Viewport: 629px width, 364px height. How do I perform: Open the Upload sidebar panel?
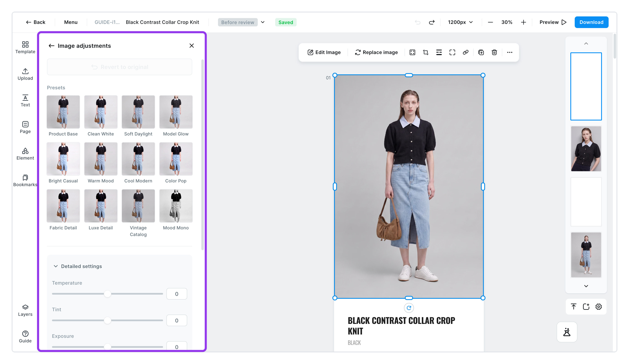[x=25, y=74]
